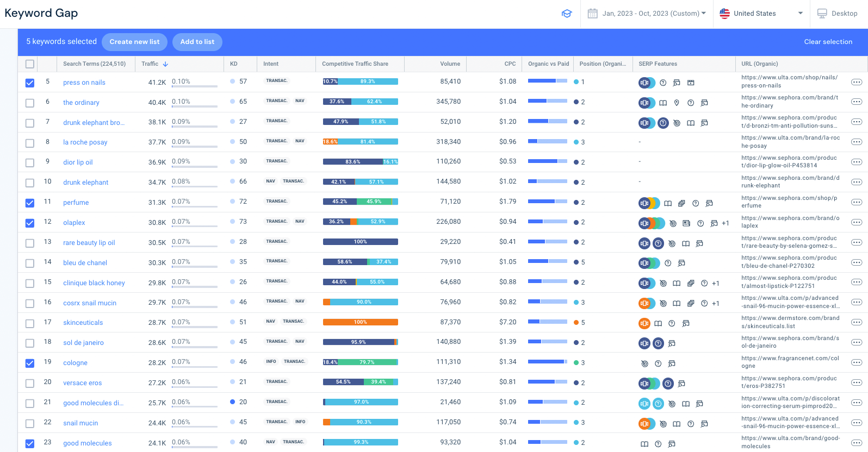Check the dior lip oil checkbox

[30, 162]
